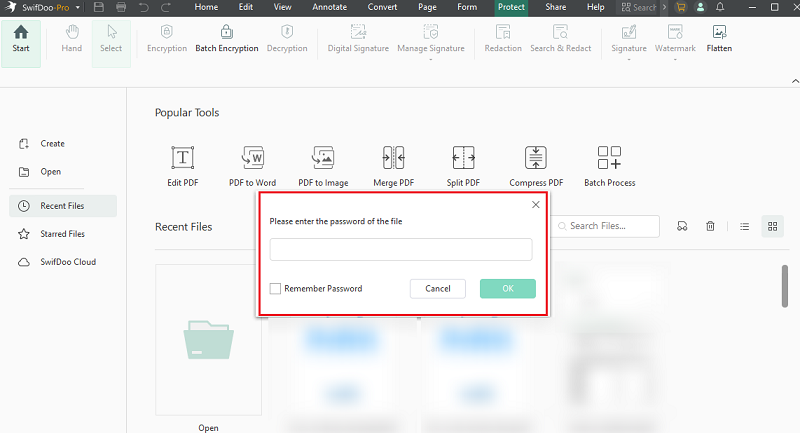
Task: Click the glasses icon beside Search Files
Action: [x=682, y=226]
